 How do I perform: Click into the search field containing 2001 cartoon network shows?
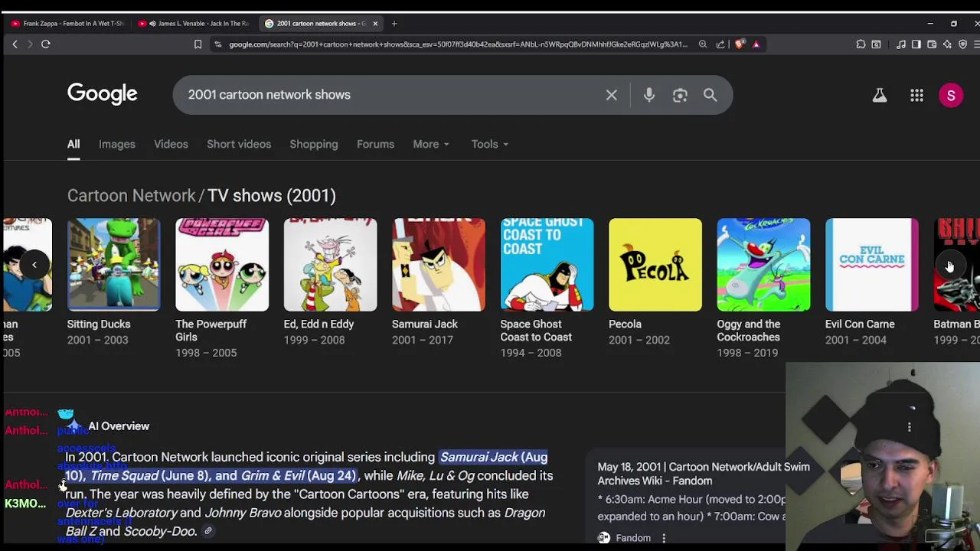tap(390, 95)
